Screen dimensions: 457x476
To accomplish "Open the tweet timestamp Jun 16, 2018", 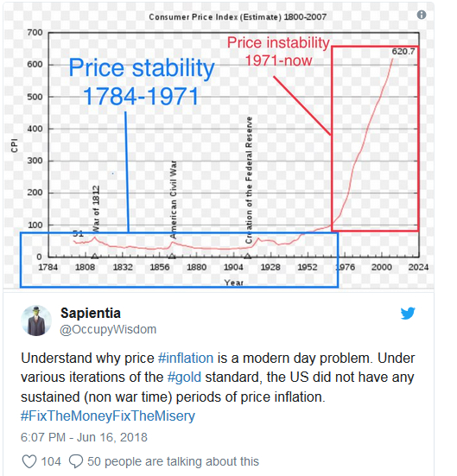I will pos(84,437).
